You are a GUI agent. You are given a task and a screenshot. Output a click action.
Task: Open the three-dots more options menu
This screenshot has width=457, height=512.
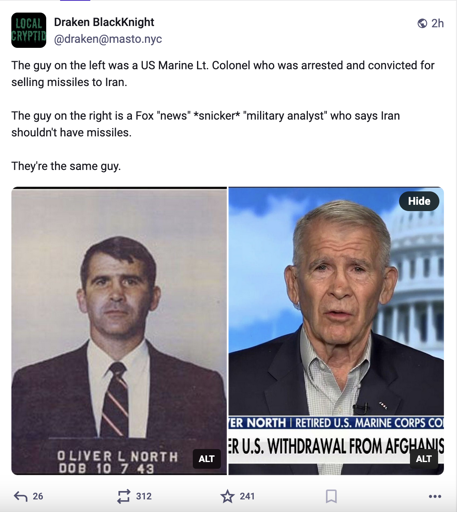435,496
